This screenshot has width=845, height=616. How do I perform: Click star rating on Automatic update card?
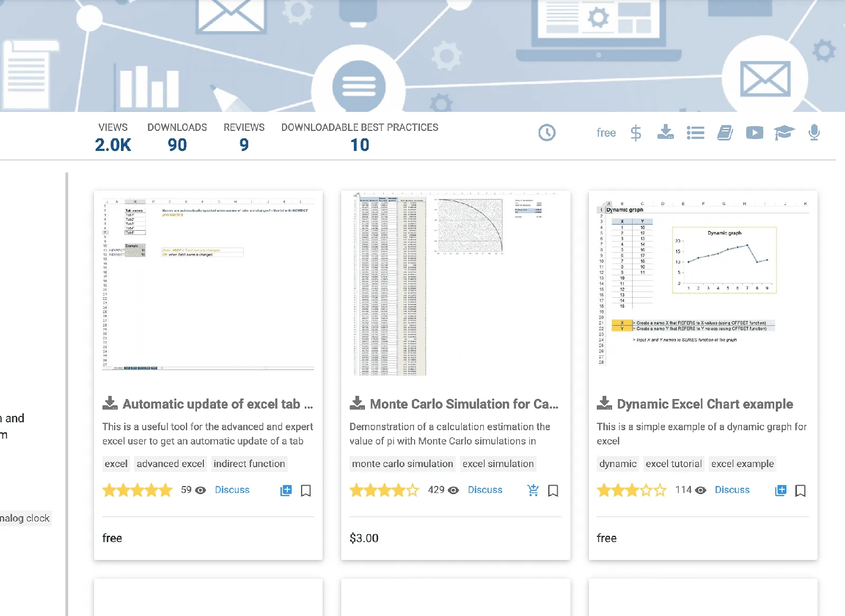(137, 490)
